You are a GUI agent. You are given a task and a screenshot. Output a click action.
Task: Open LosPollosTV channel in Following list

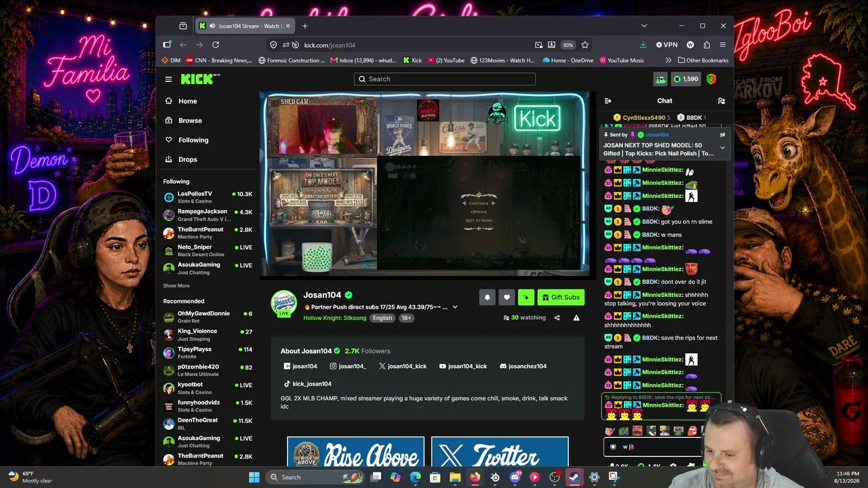(208, 197)
